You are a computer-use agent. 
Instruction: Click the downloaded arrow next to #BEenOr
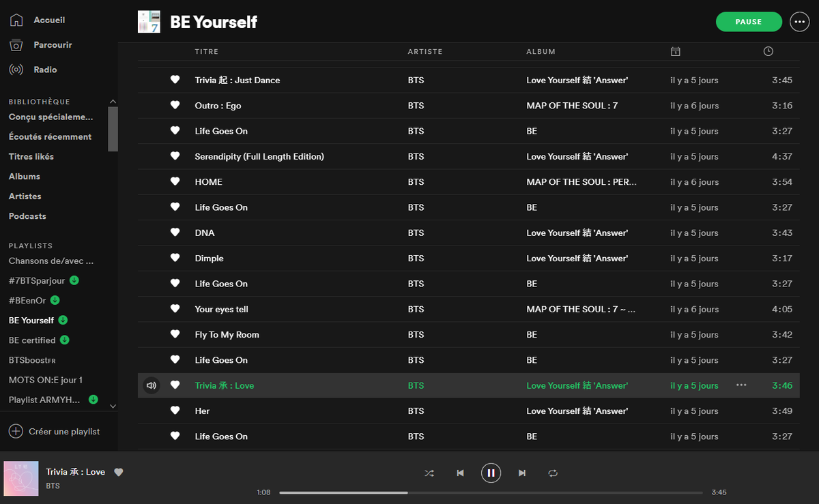(55, 300)
